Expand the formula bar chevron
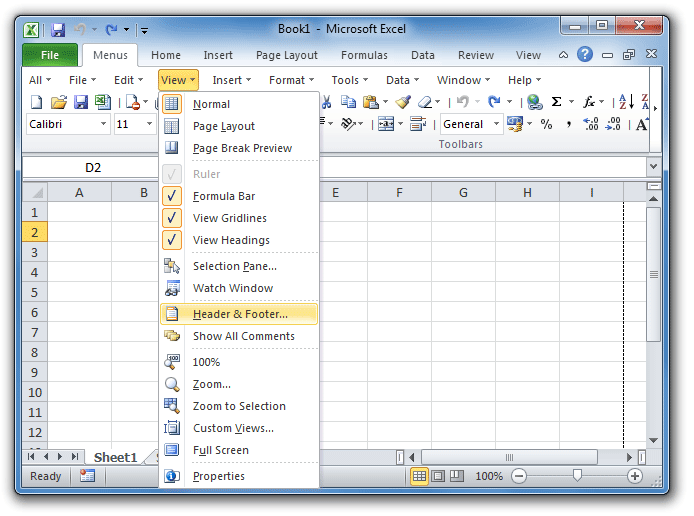The width and height of the screenshot is (694, 516). 653,167
